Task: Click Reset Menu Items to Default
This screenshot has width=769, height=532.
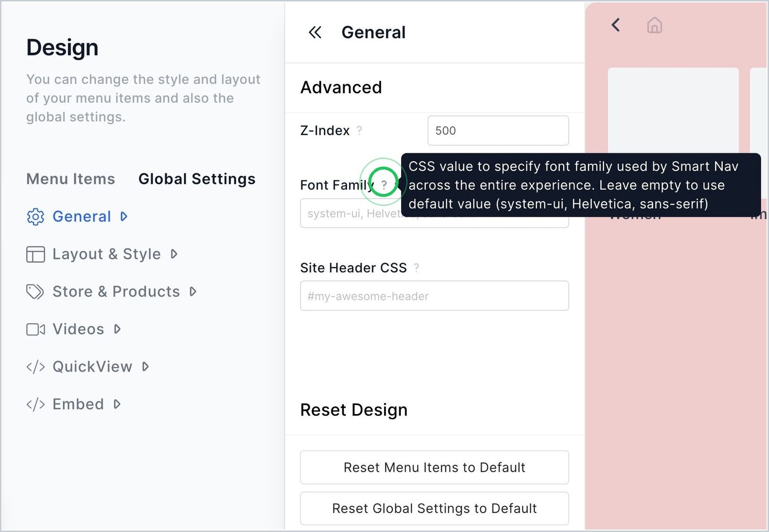Action: pyautogui.click(x=434, y=468)
